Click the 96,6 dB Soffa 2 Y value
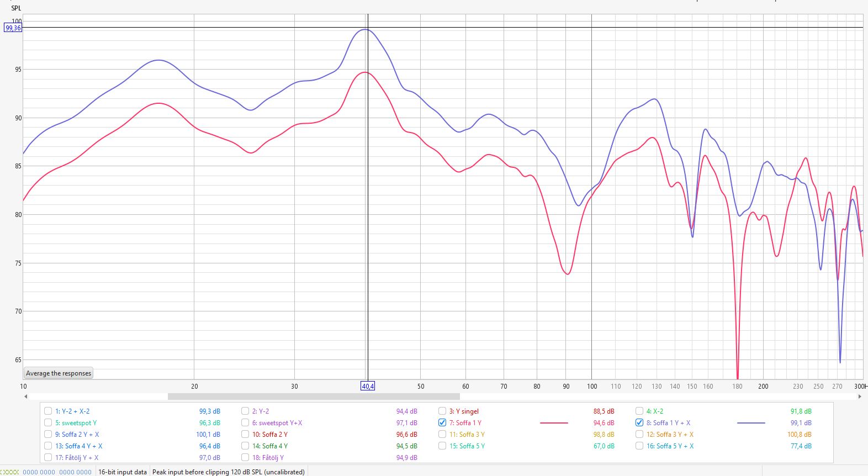868x476 pixels. tap(407, 435)
